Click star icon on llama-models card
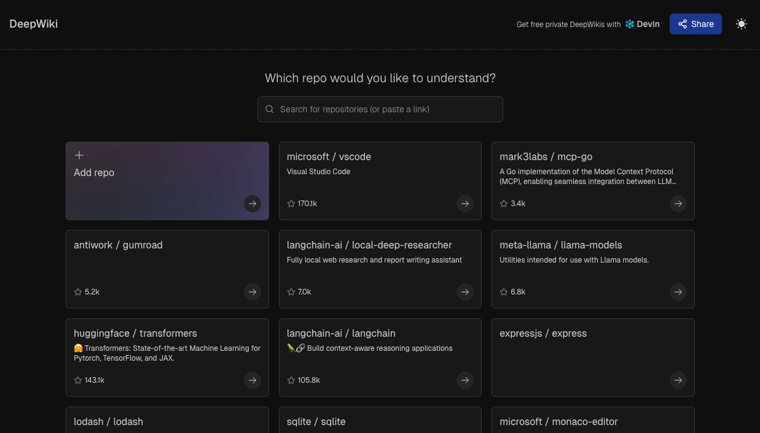Viewport: 760px width, 433px height. (x=504, y=292)
